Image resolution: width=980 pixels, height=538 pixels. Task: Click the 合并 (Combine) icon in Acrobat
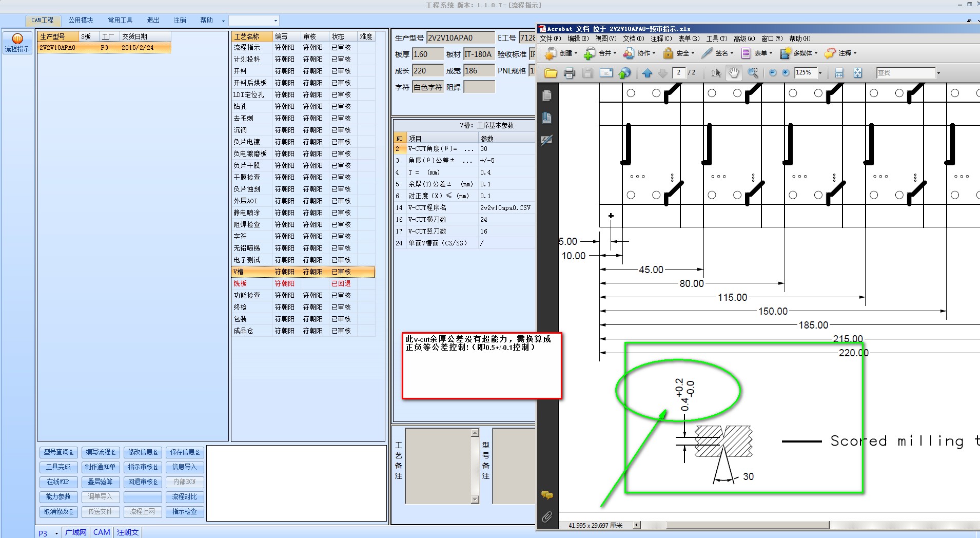coord(590,53)
